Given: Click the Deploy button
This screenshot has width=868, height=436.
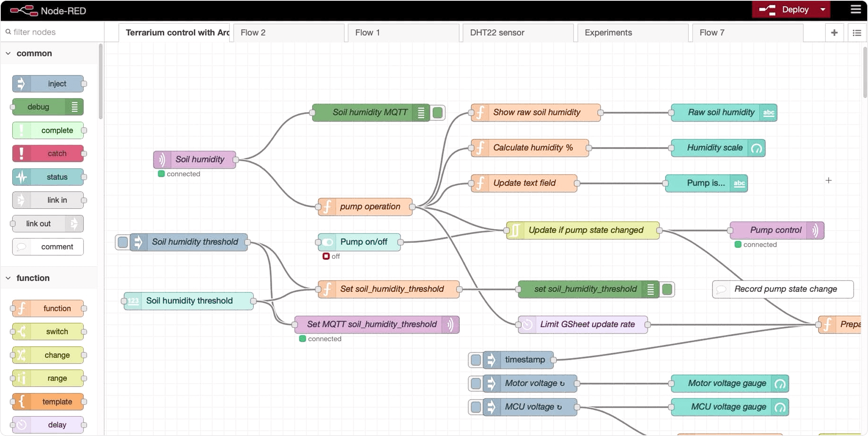Looking at the screenshot, I should [794, 9].
